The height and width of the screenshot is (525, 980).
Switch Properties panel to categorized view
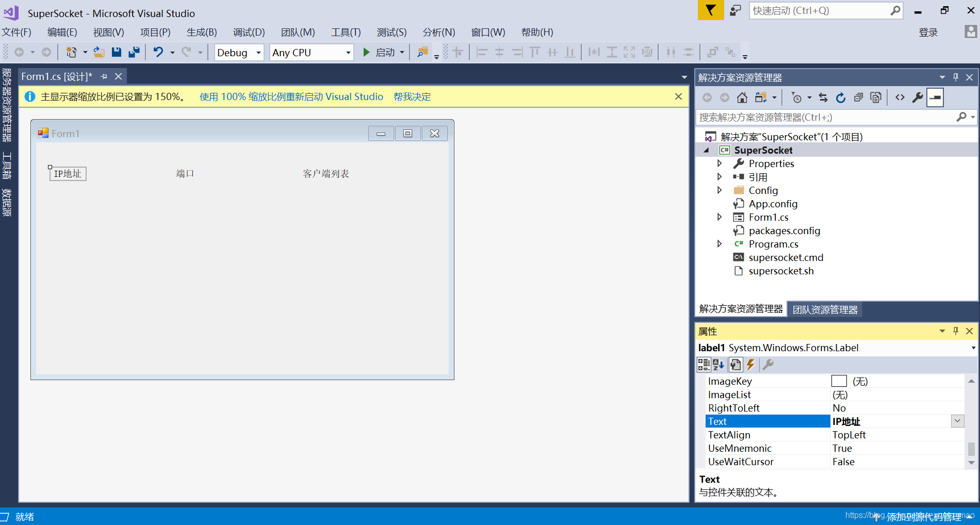(x=704, y=365)
